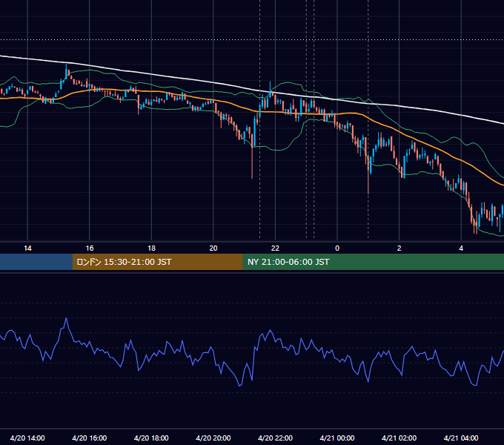Screen dimensions: 504x445
Task: Click the blue session bar before ロンドン
Action: click(x=36, y=262)
